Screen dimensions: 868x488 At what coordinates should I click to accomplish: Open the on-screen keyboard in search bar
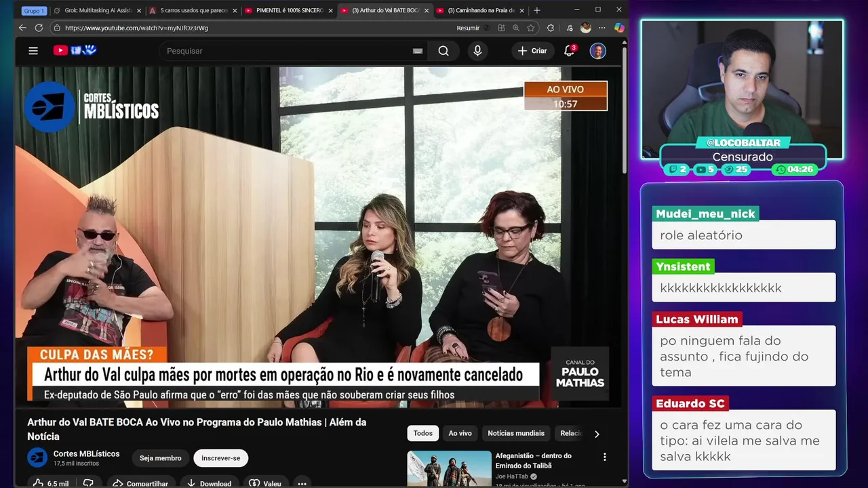418,51
